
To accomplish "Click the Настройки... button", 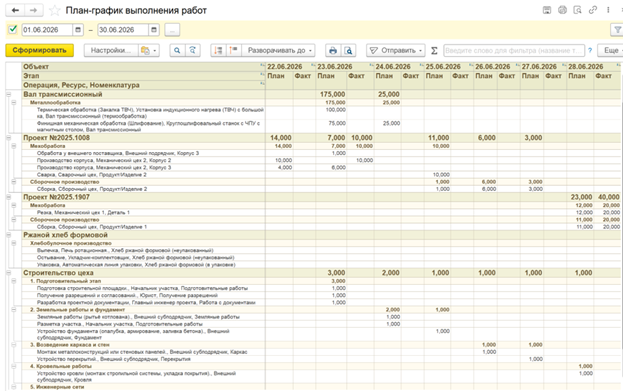I will pyautogui.click(x=111, y=50).
